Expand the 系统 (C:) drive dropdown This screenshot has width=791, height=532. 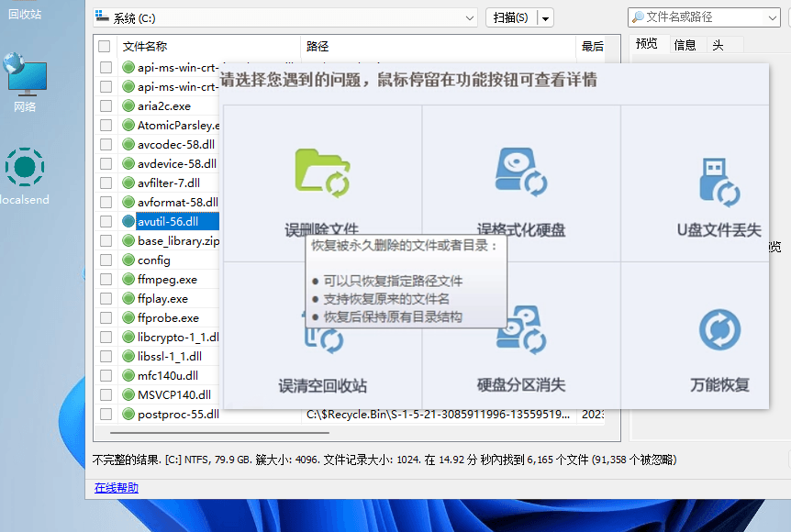click(470, 17)
